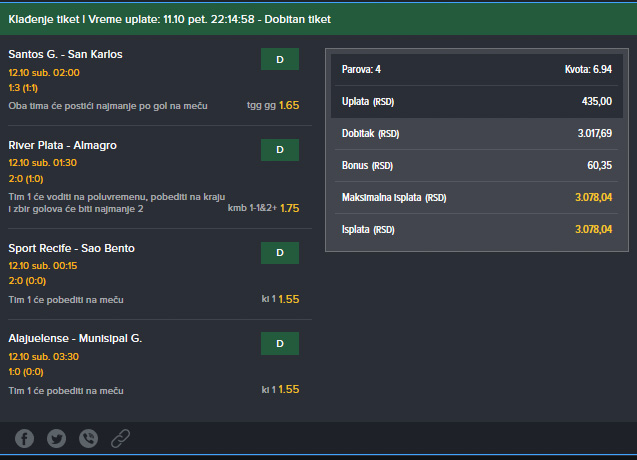The image size is (637, 460).
Task: Select ki 1 1.55 odds for Sport Recife
Action: (x=280, y=299)
